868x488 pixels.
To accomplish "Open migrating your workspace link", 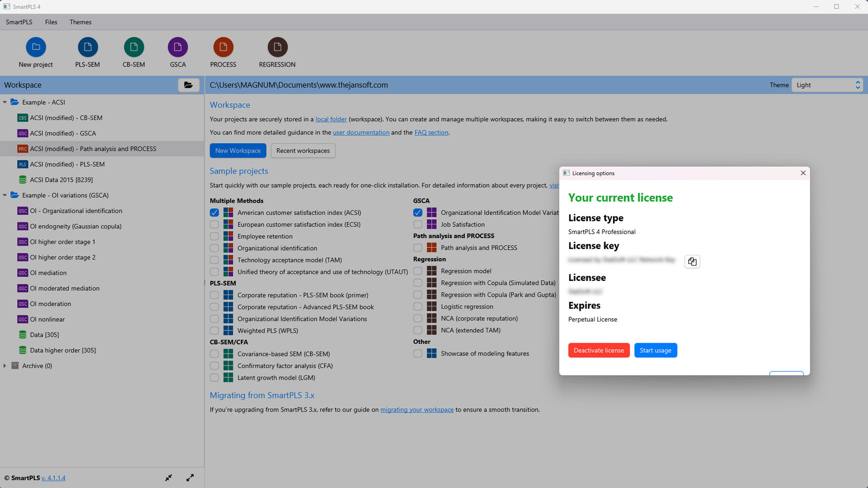I will [417, 410].
